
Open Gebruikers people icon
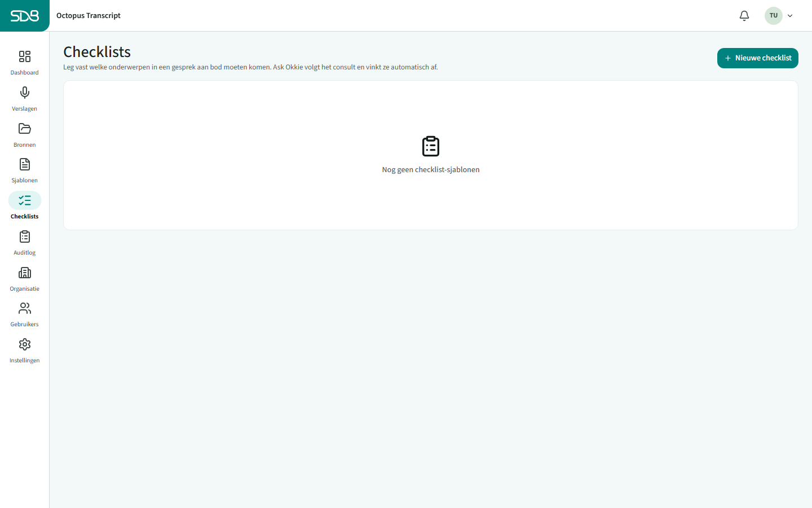pos(25,308)
